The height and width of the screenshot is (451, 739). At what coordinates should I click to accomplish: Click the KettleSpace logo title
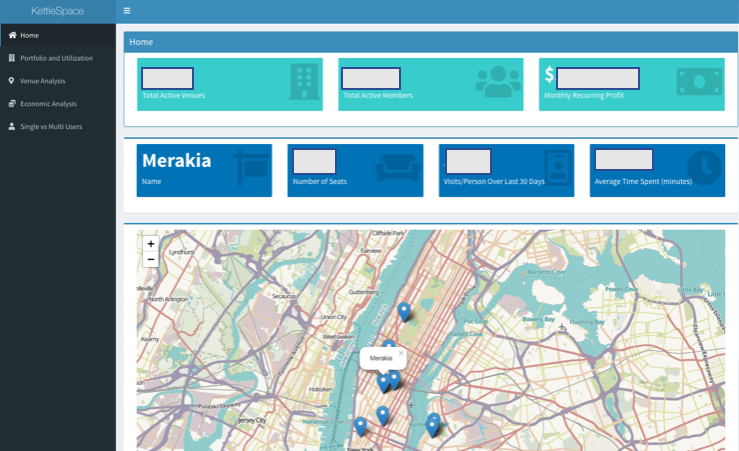tap(57, 11)
